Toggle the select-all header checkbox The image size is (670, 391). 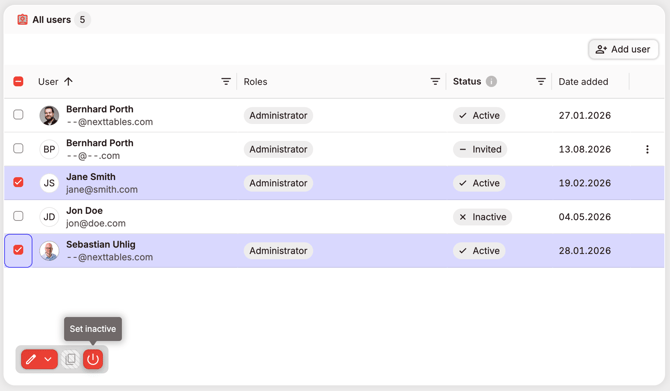18,81
